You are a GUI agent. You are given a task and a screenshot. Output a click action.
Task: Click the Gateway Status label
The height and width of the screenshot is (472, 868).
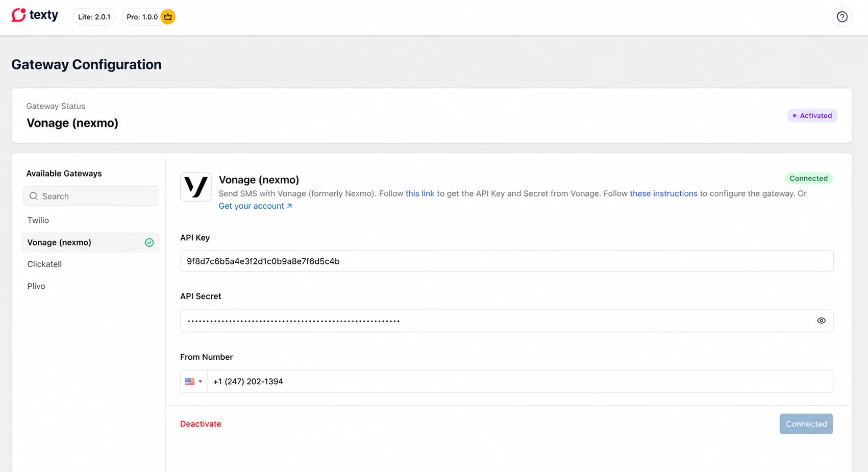(56, 106)
